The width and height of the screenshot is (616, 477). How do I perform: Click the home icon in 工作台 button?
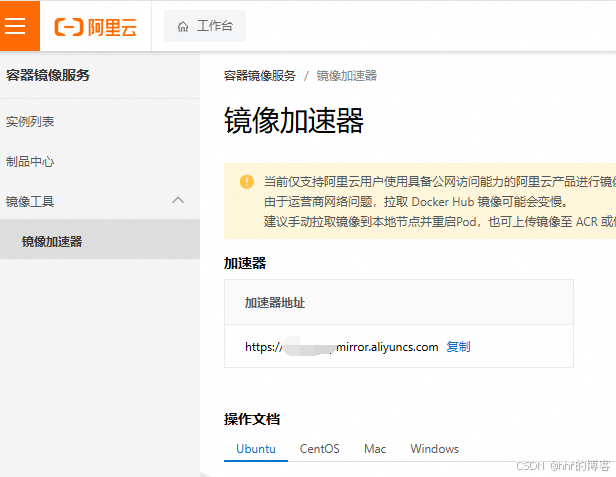coord(183,26)
